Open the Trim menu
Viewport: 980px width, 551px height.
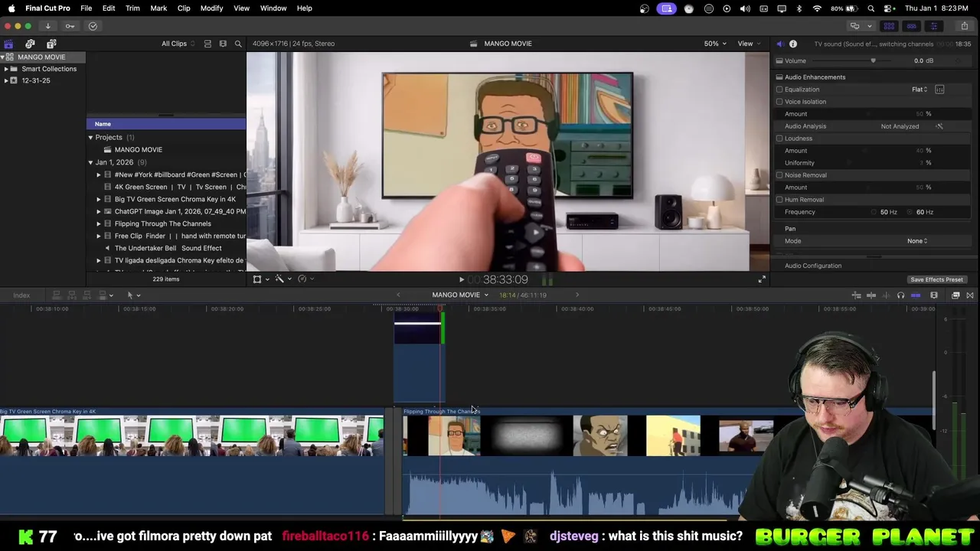coord(132,8)
